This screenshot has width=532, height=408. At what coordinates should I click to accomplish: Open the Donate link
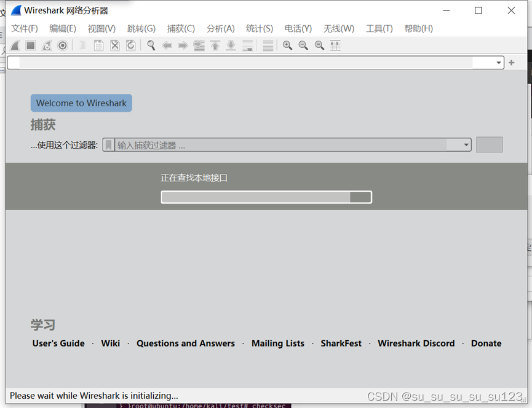pyautogui.click(x=486, y=343)
